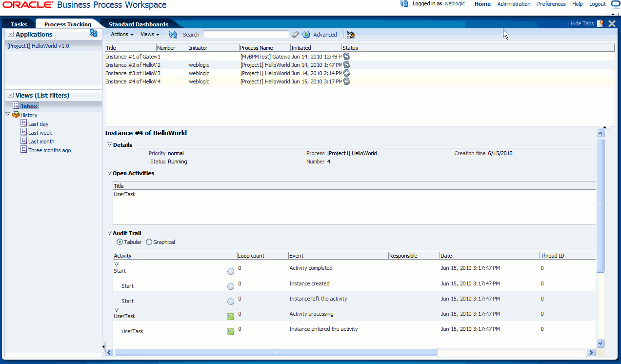Collapse the Audit Trail section

coord(109,233)
